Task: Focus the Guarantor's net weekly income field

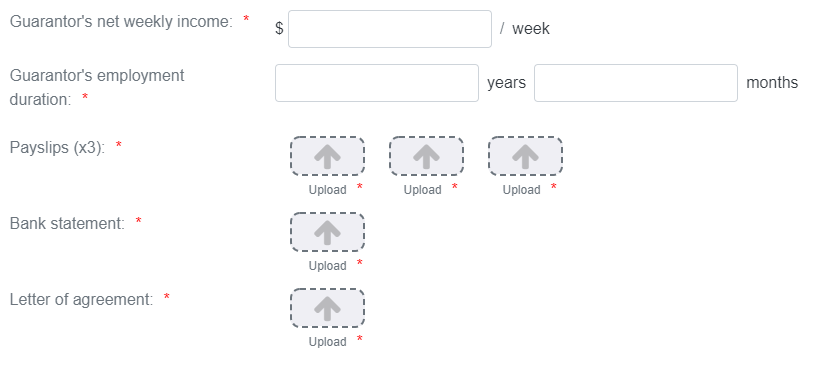Action: pyautogui.click(x=390, y=29)
